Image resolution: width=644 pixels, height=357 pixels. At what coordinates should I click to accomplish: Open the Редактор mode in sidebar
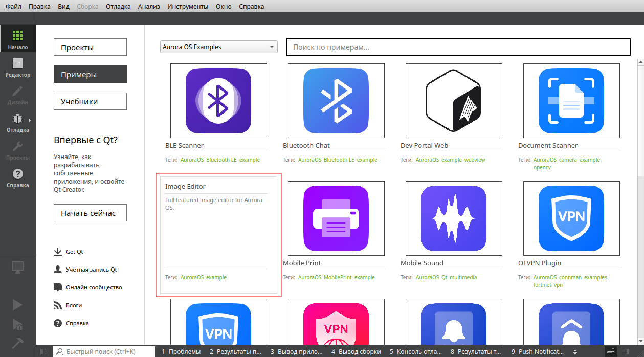click(18, 67)
